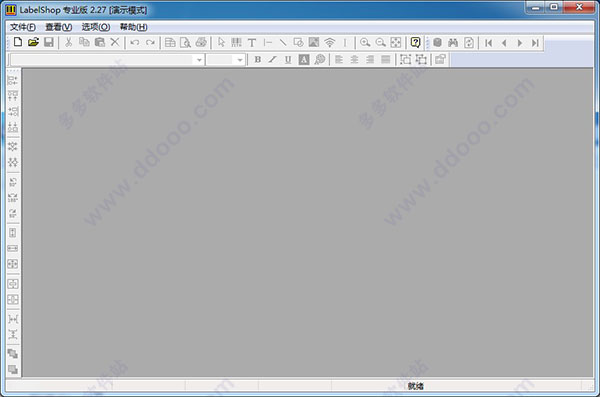The width and height of the screenshot is (600, 397).
Task: Toggle underline formatting
Action: [x=288, y=59]
